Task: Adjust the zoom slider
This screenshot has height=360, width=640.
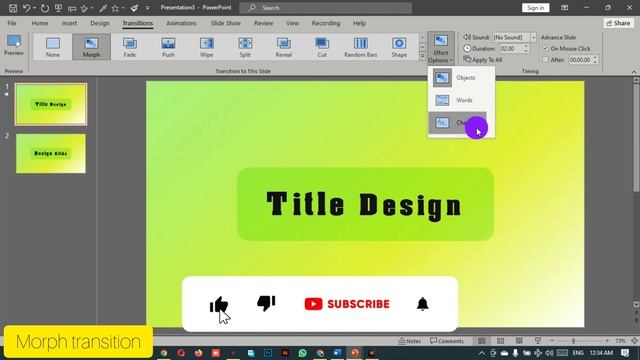Action: (573, 341)
